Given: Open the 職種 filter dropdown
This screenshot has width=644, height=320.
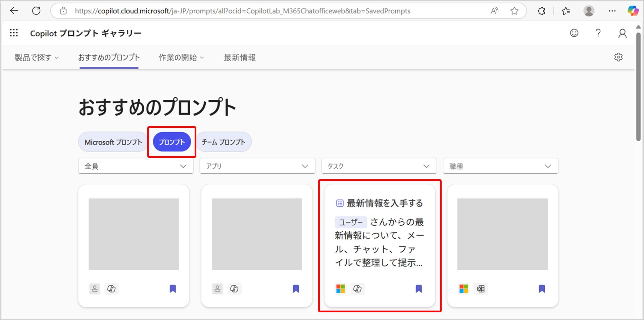Looking at the screenshot, I should click(x=500, y=166).
